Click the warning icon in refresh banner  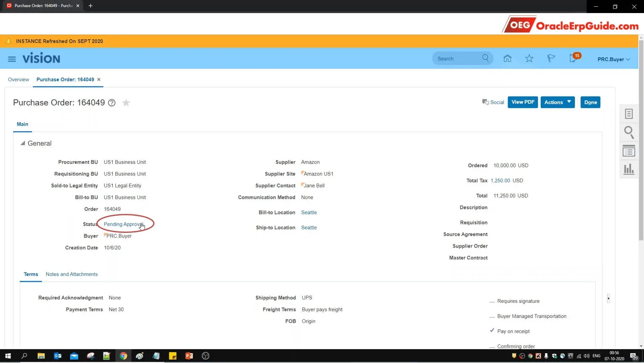8,41
